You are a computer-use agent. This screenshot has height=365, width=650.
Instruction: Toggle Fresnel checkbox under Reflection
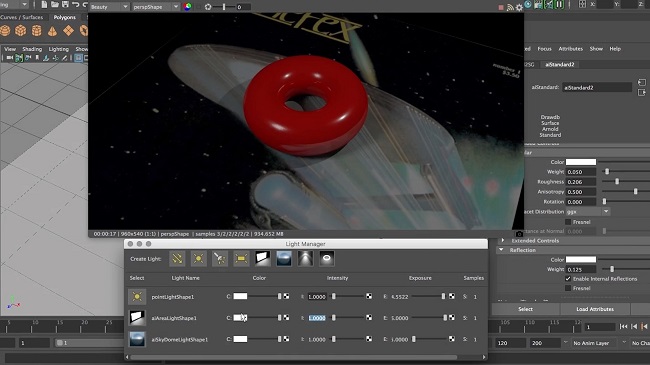(568, 288)
